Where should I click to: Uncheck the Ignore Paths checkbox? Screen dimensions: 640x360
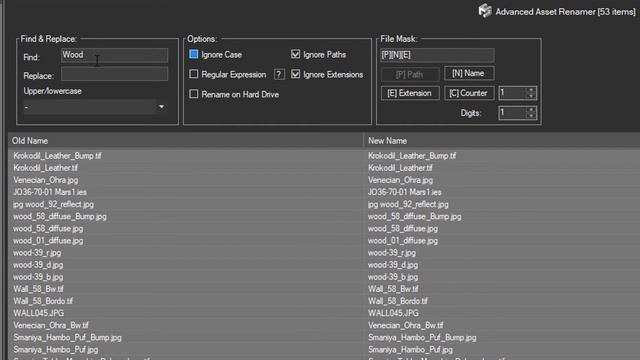[x=296, y=54]
